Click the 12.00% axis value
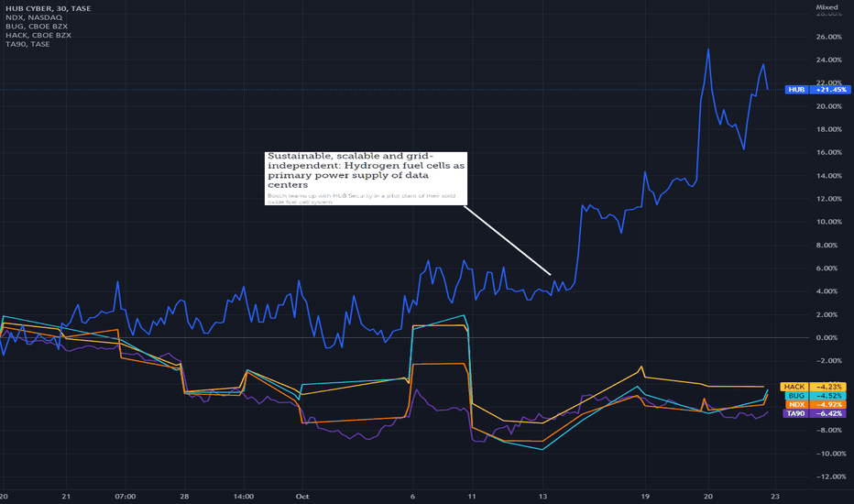 (x=828, y=198)
